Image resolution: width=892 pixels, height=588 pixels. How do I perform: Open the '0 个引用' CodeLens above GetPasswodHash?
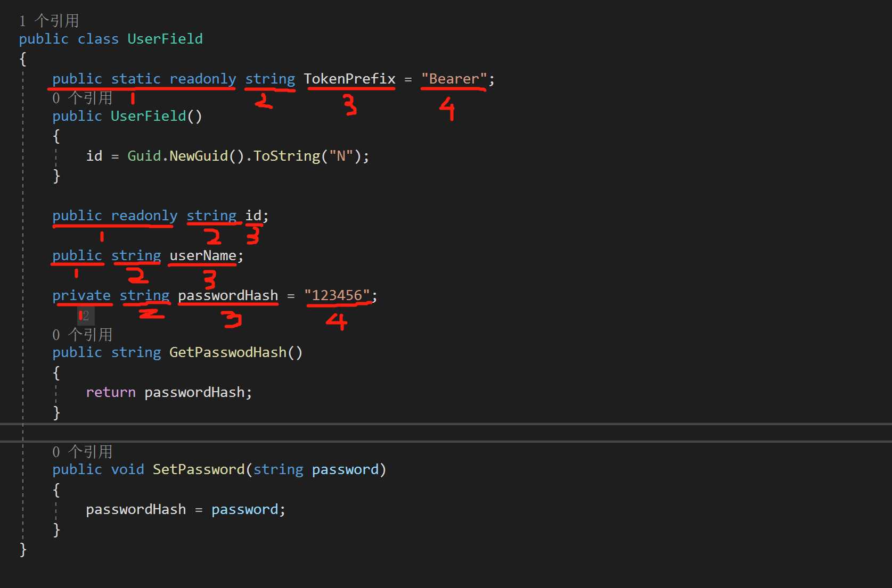pyautogui.click(x=83, y=335)
